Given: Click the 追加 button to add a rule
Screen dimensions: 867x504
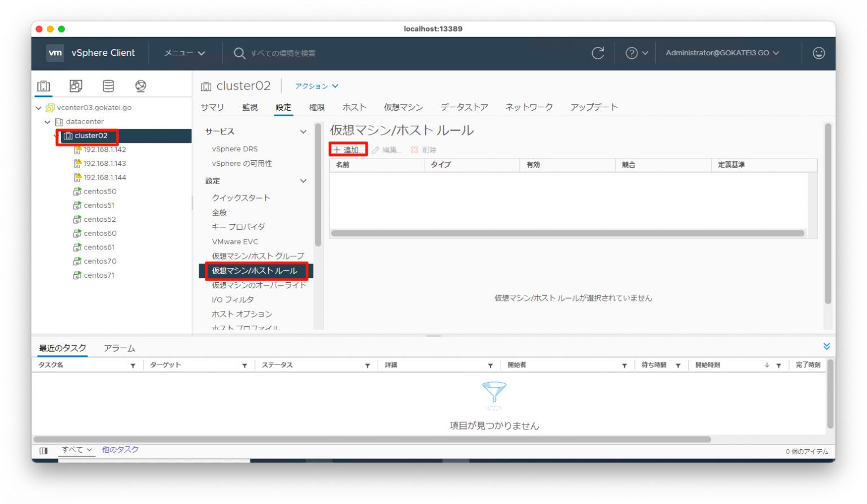Looking at the screenshot, I should click(349, 149).
